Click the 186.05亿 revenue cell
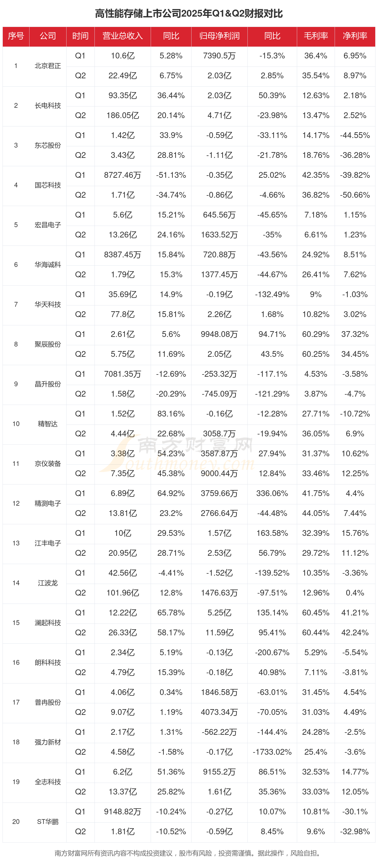Screen dimensions: 378x868 coord(122,116)
